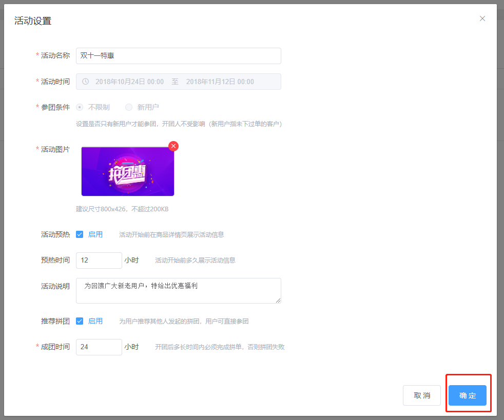This screenshot has height=420, width=504.
Task: Click the 设置是否只有新用户才能参团 hint text
Action: pos(179,124)
